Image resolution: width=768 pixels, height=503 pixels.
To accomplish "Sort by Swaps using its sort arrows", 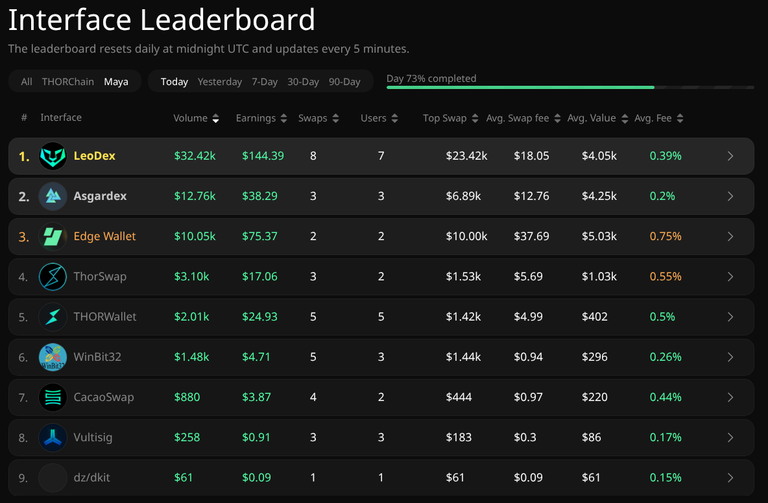I will click(336, 119).
